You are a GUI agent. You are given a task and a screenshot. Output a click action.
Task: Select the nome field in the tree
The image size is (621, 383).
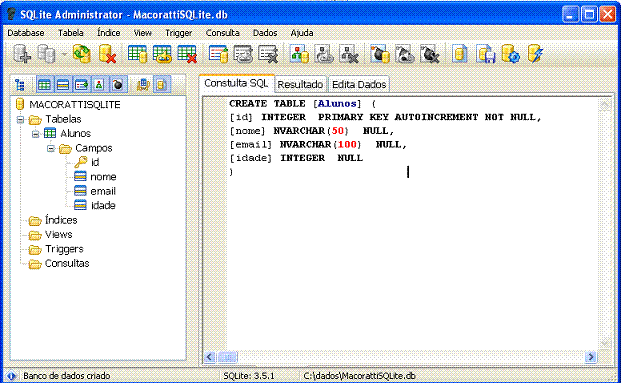pos(103,177)
